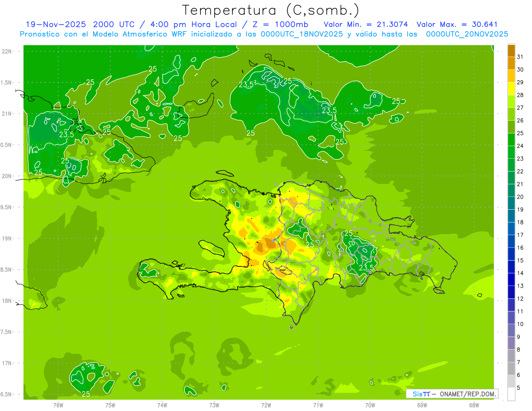Viewport: 532px width, 411px height.
Task: Click the "74W" longitude axis label
Action: coord(162,405)
